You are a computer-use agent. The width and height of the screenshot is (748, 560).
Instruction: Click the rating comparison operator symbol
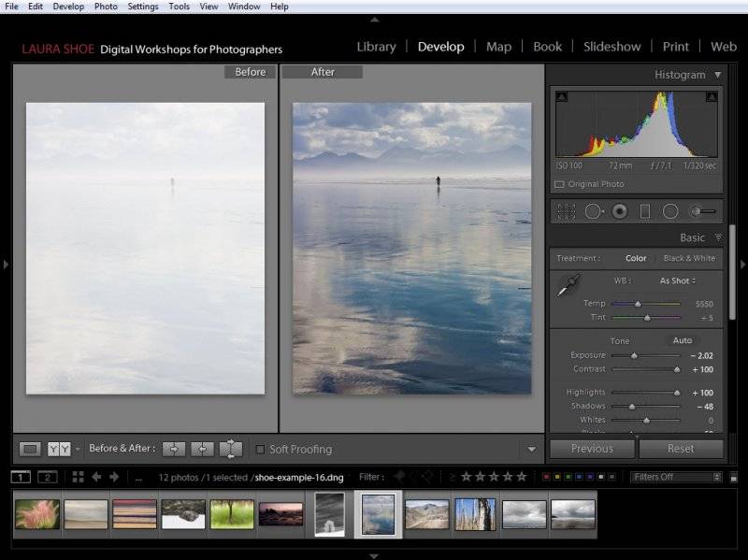[452, 478]
